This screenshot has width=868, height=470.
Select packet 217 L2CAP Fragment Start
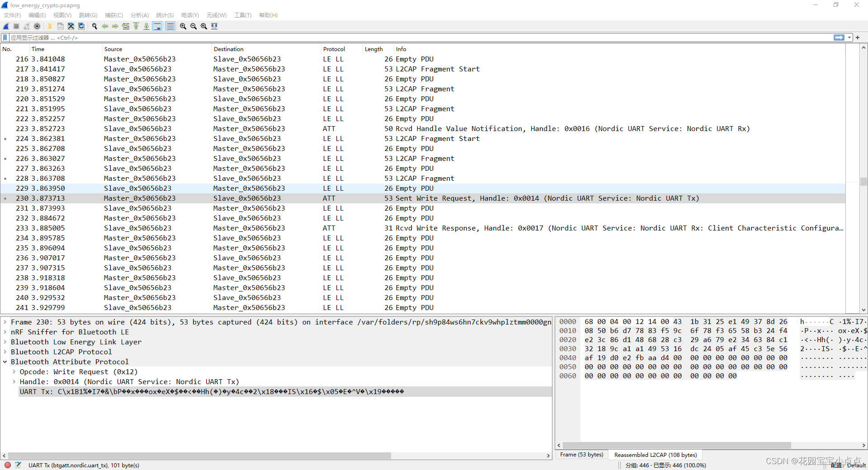coord(423,69)
